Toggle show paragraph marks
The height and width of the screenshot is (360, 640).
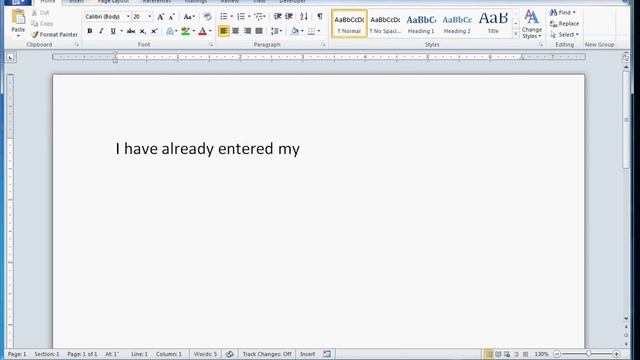click(x=320, y=16)
